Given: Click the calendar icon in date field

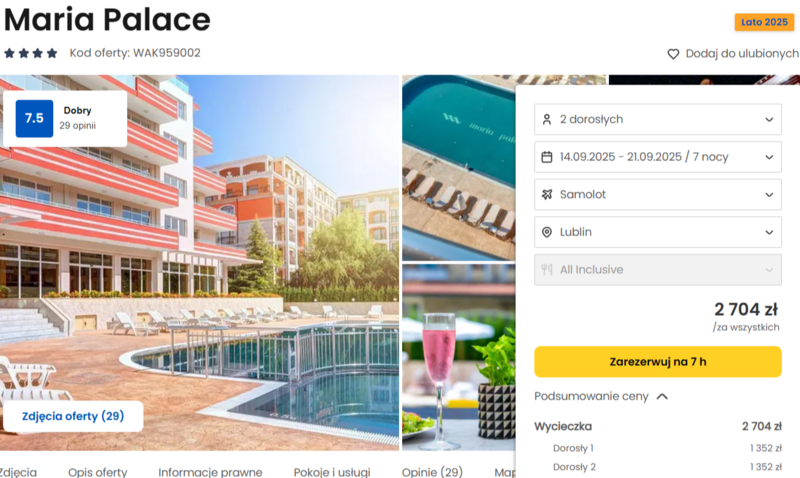Looking at the screenshot, I should 546,157.
